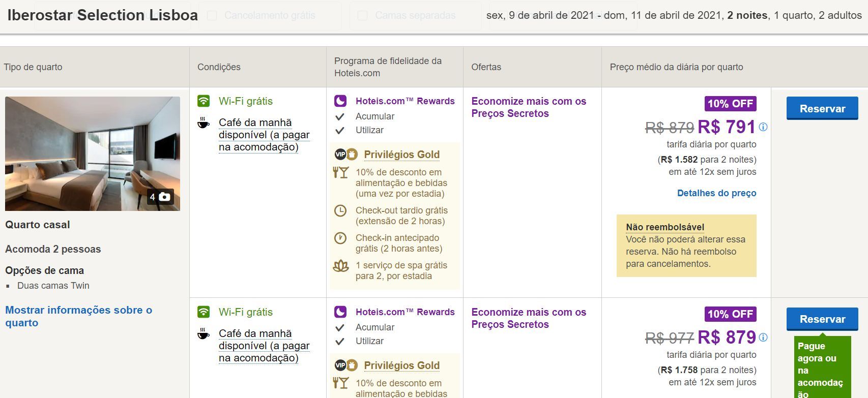The width and height of the screenshot is (868, 398).
Task: Click the R$ 1.758 para 2 noites total
Action: tap(707, 370)
